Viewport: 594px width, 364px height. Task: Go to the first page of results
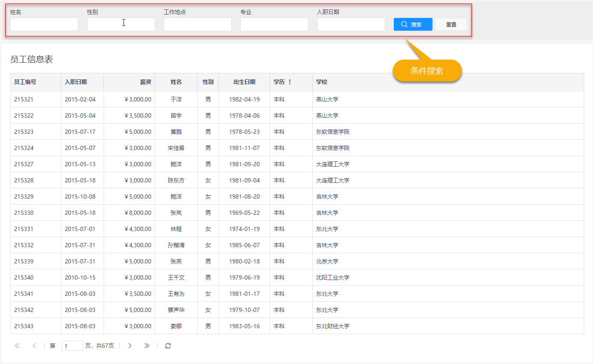[17, 346]
